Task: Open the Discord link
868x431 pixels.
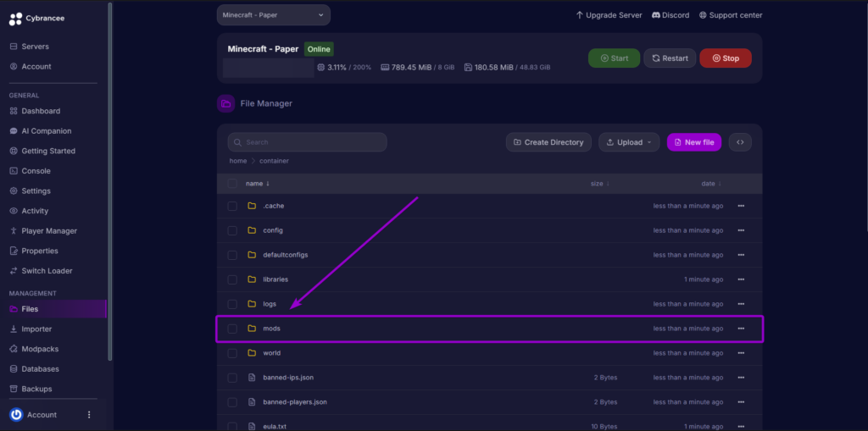Action: coord(670,15)
